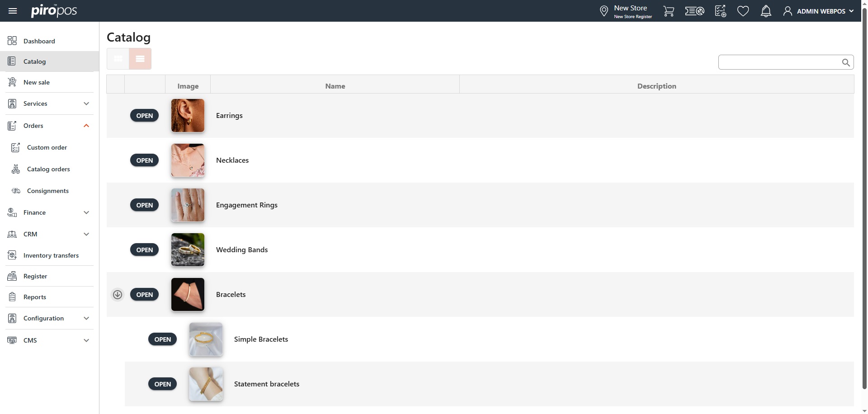Click the delivery lookup icon in header
Image resolution: width=868 pixels, height=414 pixels.
click(694, 11)
